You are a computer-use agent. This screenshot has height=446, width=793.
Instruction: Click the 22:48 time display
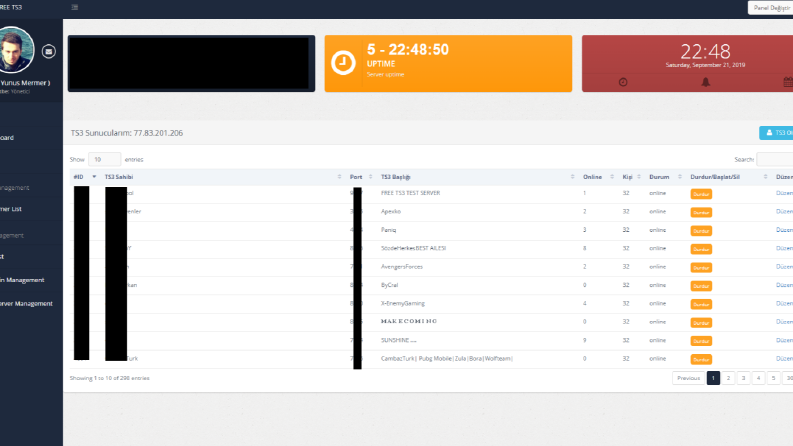(x=705, y=52)
